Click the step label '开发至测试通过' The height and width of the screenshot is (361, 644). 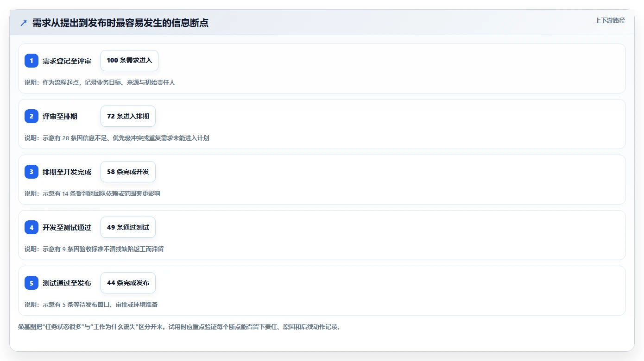tap(67, 227)
